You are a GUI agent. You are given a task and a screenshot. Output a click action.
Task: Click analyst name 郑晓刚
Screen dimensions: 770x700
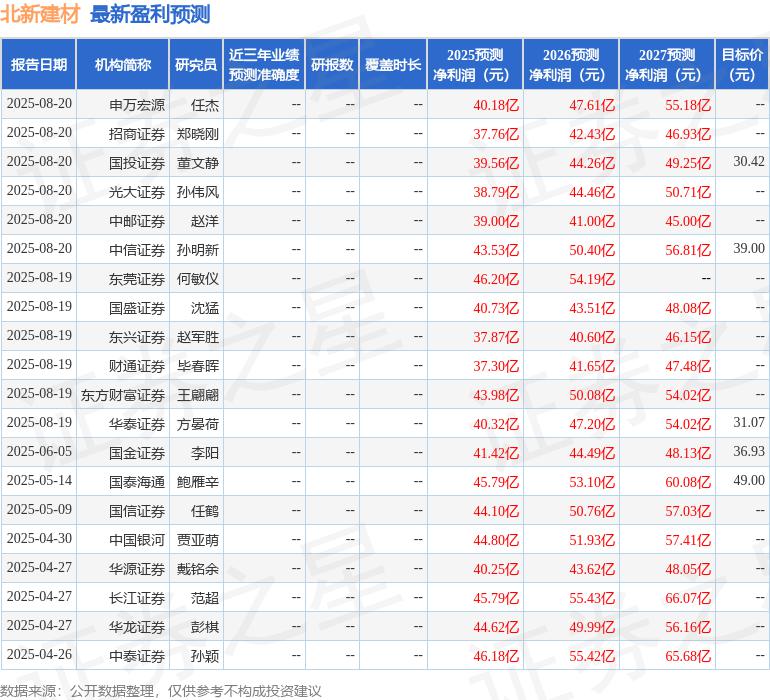(198, 134)
